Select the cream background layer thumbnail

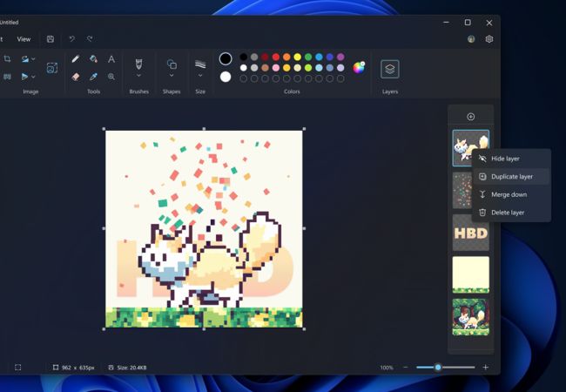coord(471,274)
